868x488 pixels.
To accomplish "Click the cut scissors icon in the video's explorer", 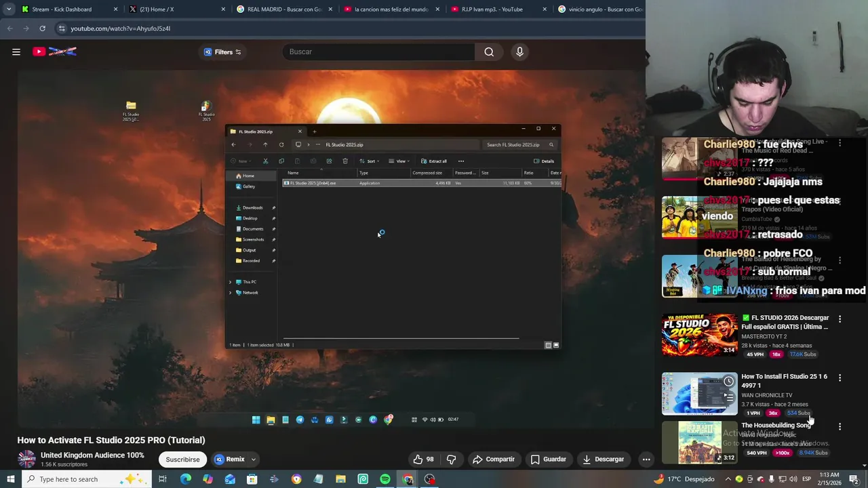I will 265,161.
